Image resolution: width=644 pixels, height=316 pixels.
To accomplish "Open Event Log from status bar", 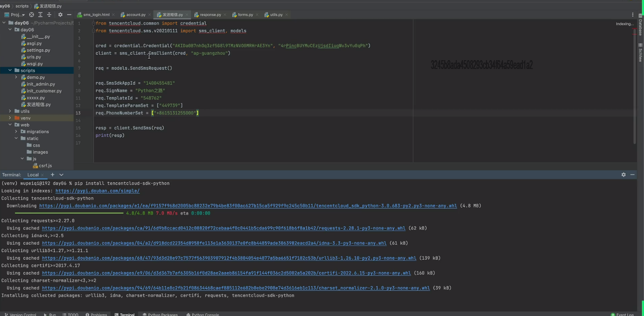I will coord(622,314).
